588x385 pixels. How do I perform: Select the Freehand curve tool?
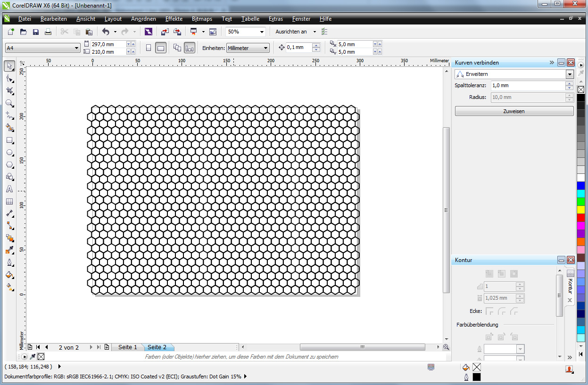click(x=9, y=115)
